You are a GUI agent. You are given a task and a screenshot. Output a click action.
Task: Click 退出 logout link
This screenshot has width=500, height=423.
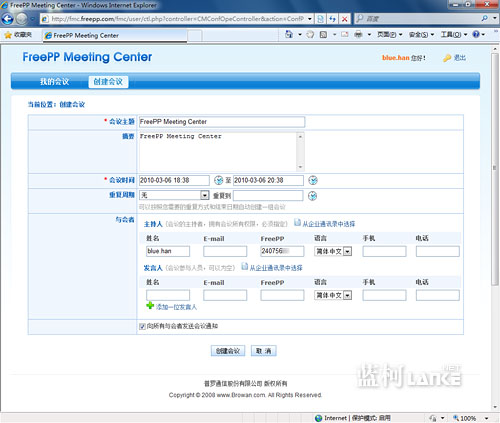pos(460,58)
